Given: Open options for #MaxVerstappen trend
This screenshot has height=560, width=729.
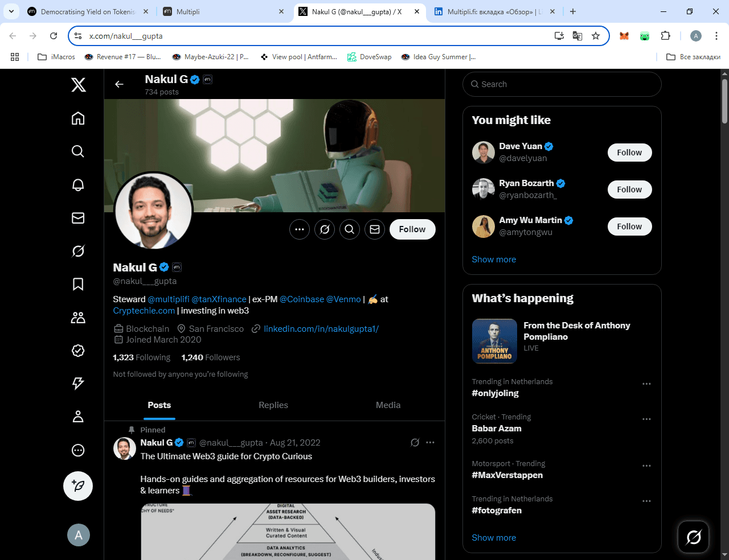Looking at the screenshot, I should [646, 466].
